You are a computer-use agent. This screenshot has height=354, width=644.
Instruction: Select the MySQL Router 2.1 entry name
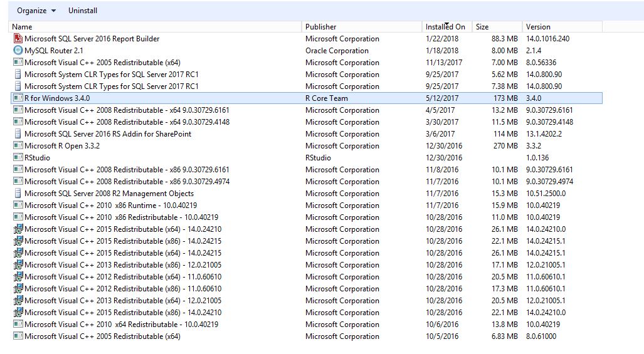[54, 51]
